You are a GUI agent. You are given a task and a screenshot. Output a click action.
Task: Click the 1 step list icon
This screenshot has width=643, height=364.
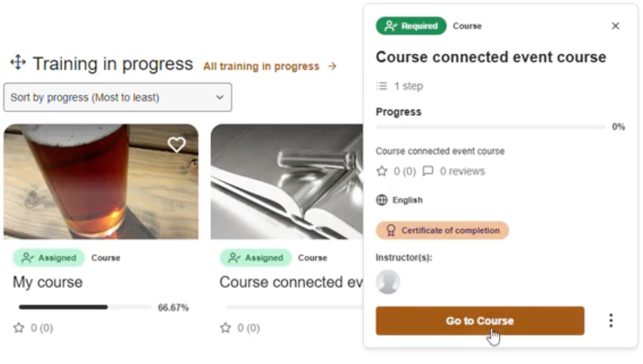click(x=382, y=86)
